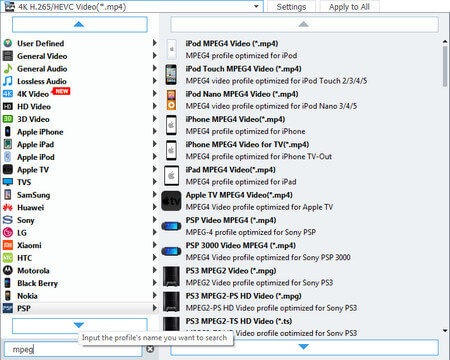Select the HD Video category

[x=80, y=107]
